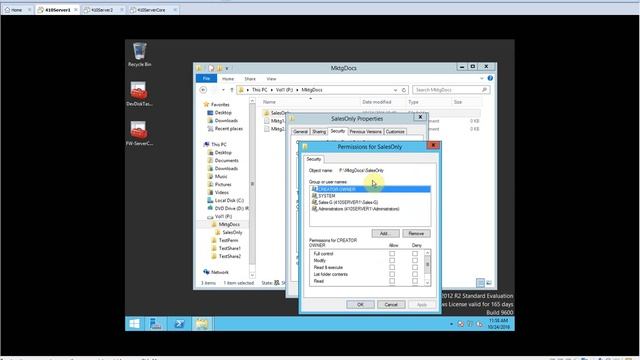Image resolution: width=640 pixels, height=360 pixels.
Task: Open the Recycle Bin desktop icon
Action: pos(139,54)
